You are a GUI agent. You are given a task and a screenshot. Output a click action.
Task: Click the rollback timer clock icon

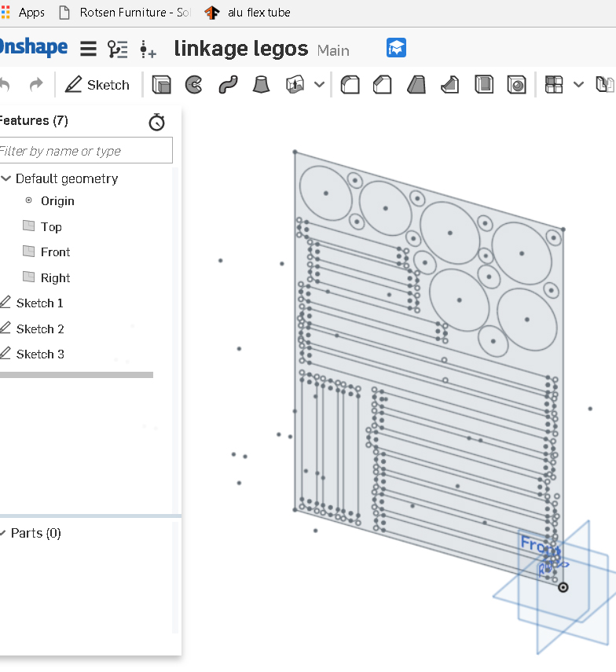(157, 122)
